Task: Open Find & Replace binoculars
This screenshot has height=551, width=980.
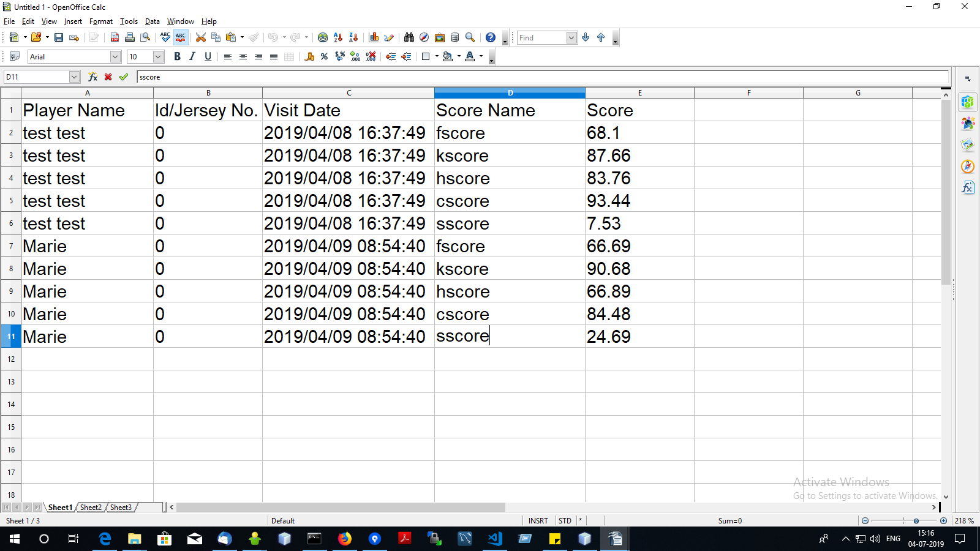Action: [409, 37]
